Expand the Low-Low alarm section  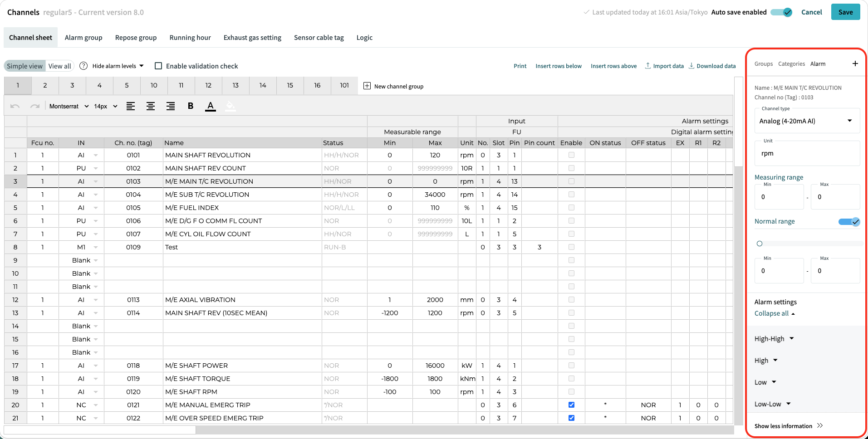point(773,404)
